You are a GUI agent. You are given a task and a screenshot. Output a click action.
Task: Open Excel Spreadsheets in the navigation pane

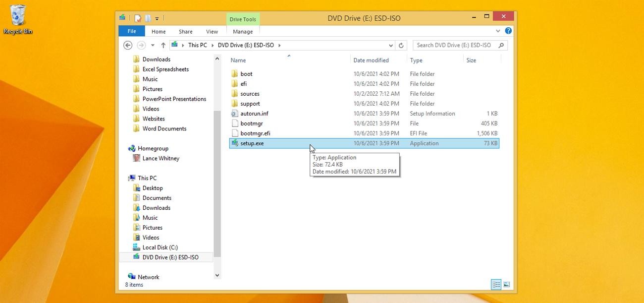click(x=165, y=69)
